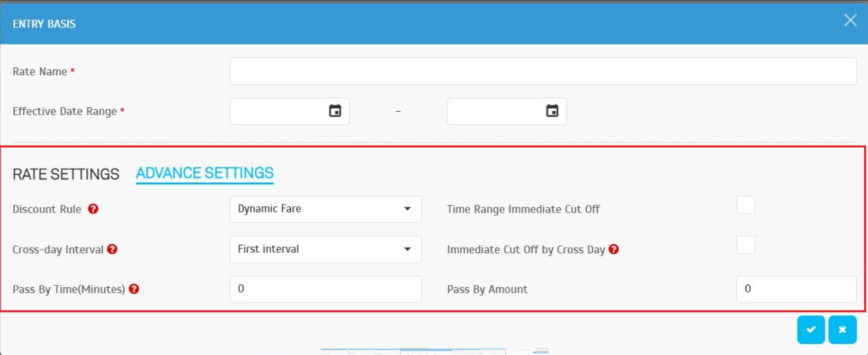Cancel with the blue X button
Screen dimensions: 868x355
tap(842, 330)
